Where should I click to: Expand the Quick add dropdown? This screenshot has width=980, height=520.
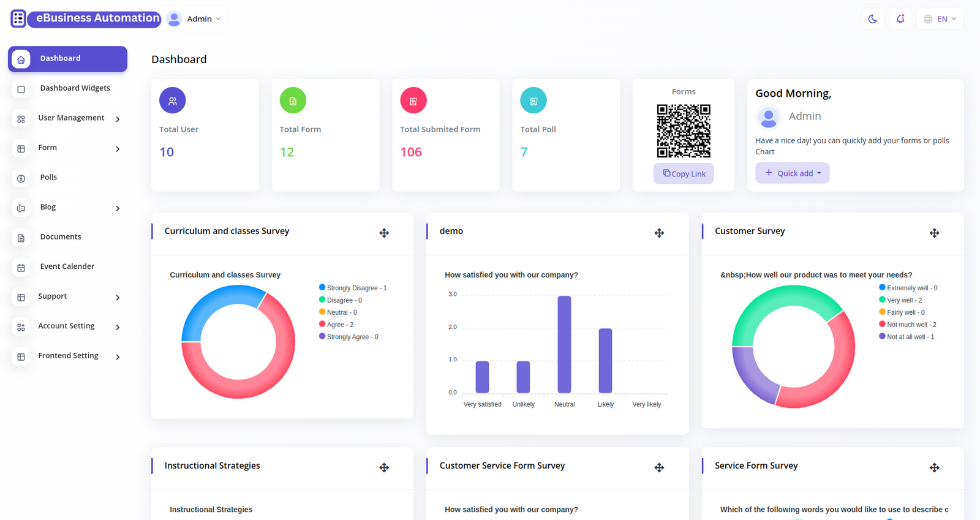tap(792, 173)
